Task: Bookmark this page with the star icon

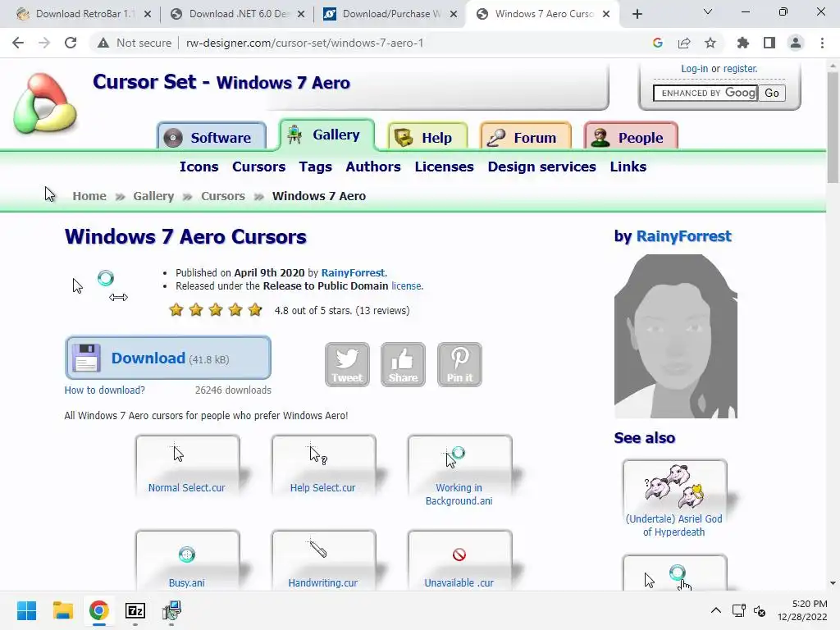Action: pos(710,43)
